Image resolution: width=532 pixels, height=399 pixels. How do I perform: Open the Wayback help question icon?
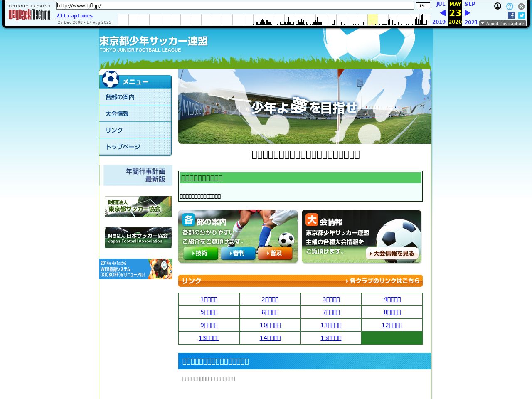(x=510, y=6)
